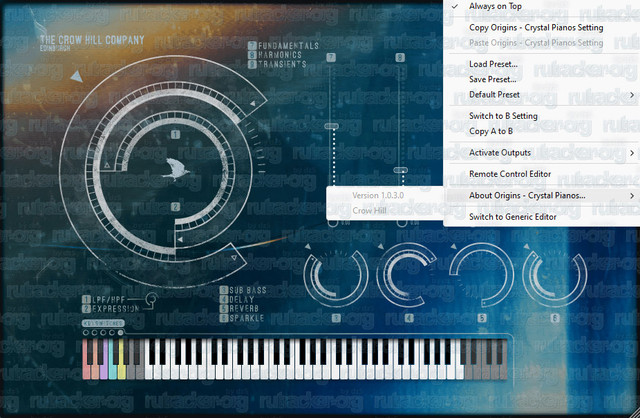Click the triangle marker above knob 4
This screenshot has width=640, height=418.
click(380, 247)
